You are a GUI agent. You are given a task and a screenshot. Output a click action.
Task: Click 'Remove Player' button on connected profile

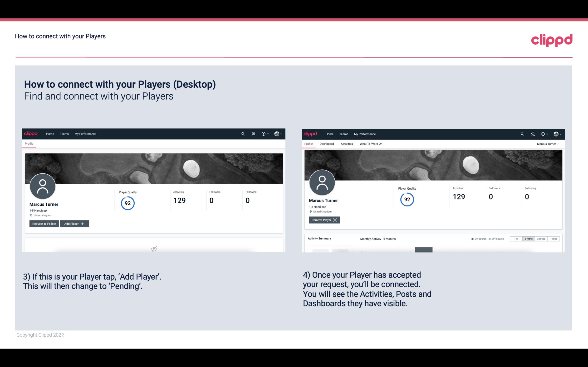(x=324, y=219)
